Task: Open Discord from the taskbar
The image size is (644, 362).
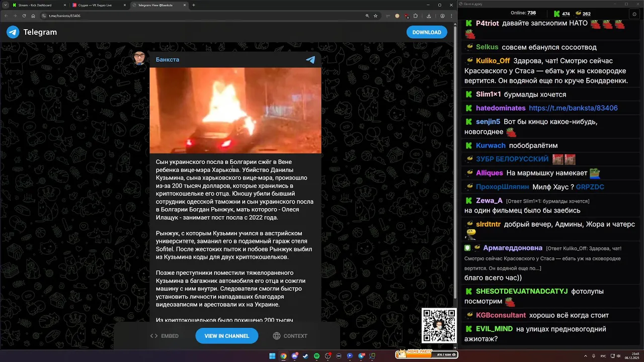Action: pyautogui.click(x=294, y=356)
